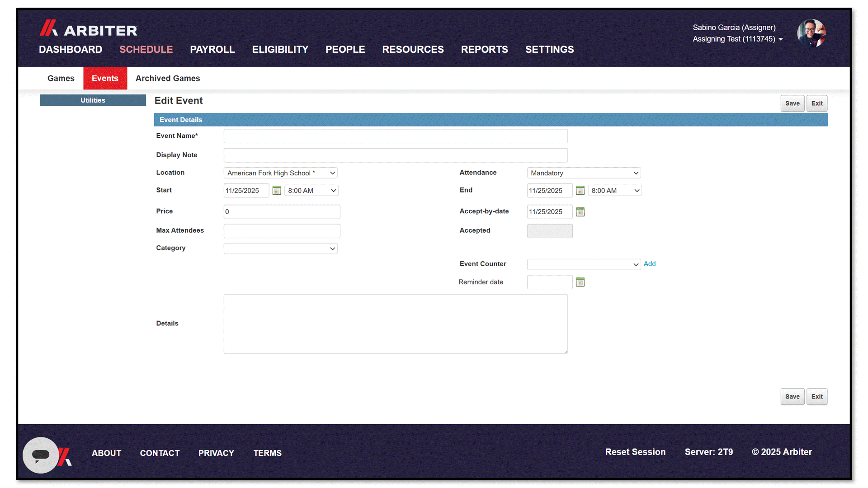Select the Events tab
Image resolution: width=868 pixels, height=488 pixels.
tap(105, 78)
